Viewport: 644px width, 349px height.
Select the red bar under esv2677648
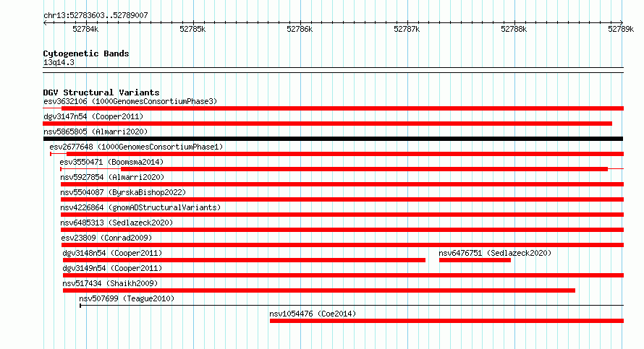pyautogui.click(x=345, y=154)
